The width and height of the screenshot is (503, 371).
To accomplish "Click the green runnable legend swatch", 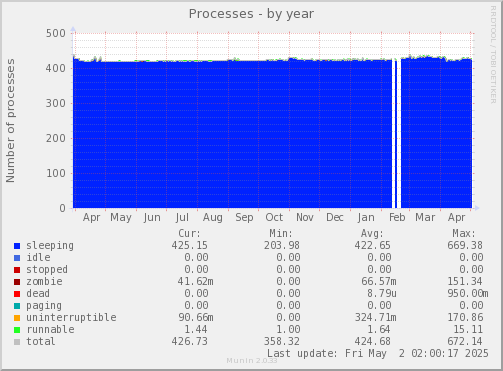I will coord(17,330).
